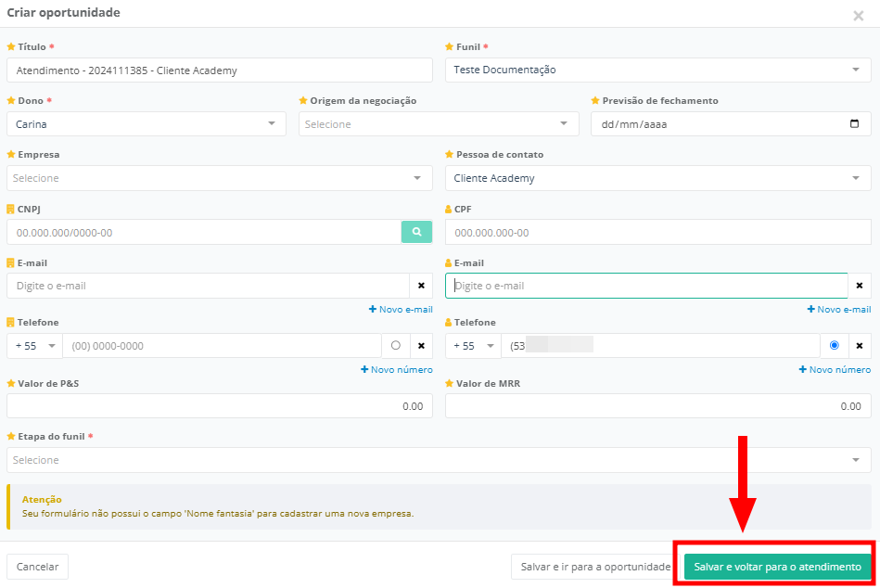The height and width of the screenshot is (588, 880).
Task: Remove the company telephone with X icon
Action: click(421, 346)
